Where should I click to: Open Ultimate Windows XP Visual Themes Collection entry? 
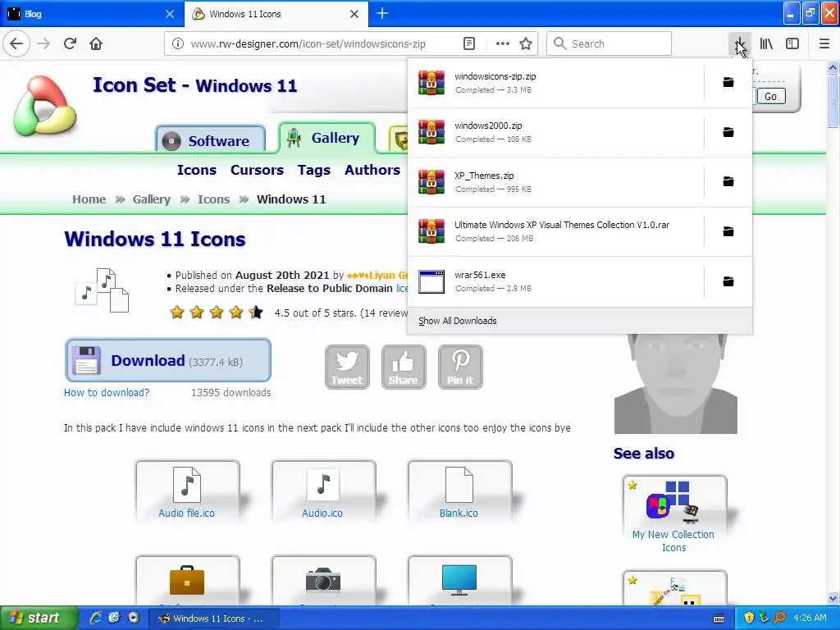[555, 231]
